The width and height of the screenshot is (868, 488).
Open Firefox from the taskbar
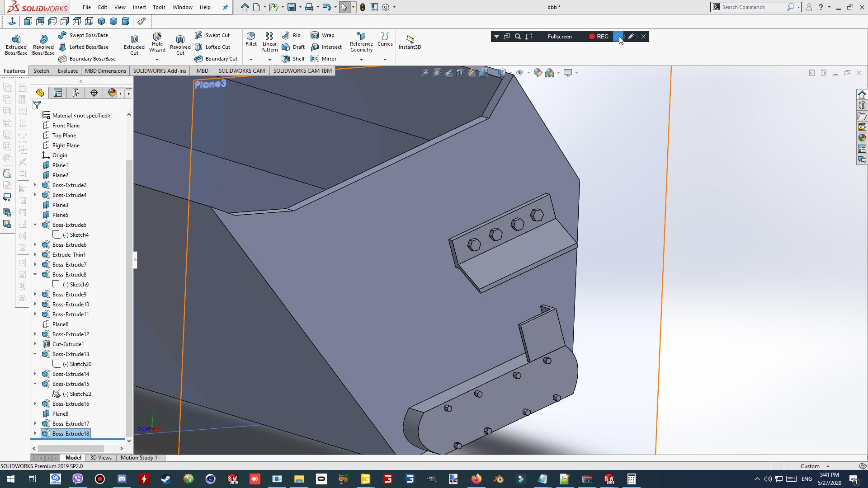pos(476,479)
